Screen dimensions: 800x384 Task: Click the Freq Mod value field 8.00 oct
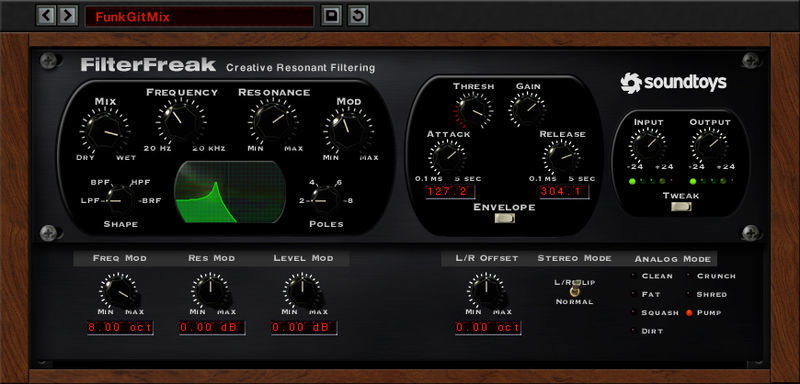point(120,327)
